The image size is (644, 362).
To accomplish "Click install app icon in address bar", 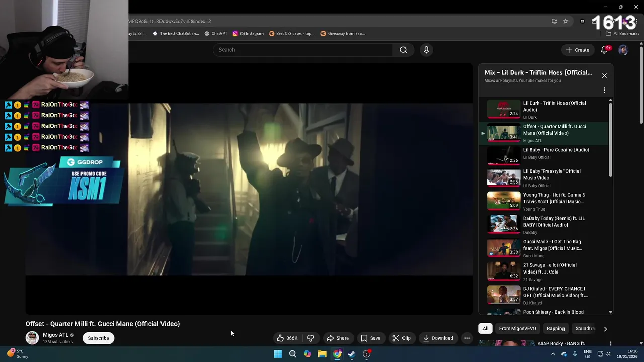I will 554,21.
